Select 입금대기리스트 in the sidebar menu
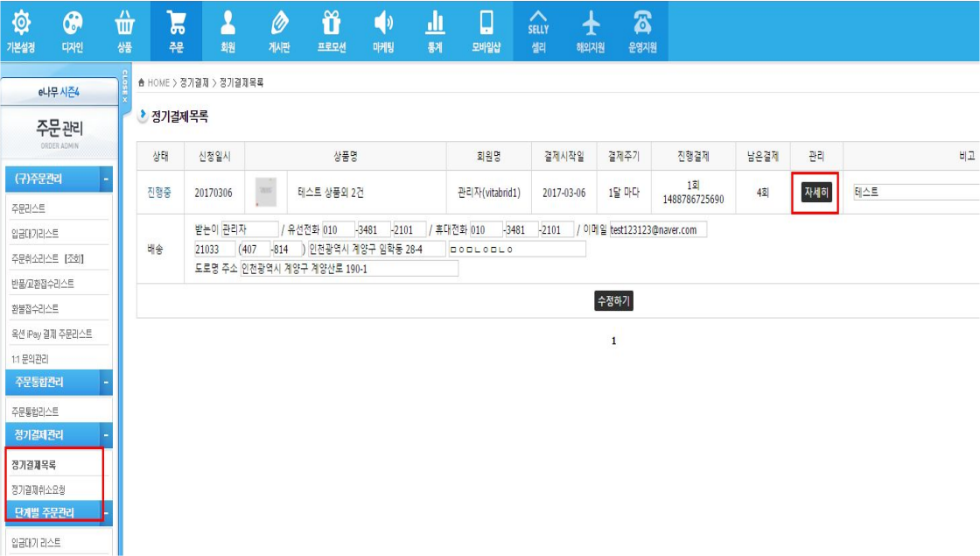The height and width of the screenshot is (556, 980). (35, 234)
